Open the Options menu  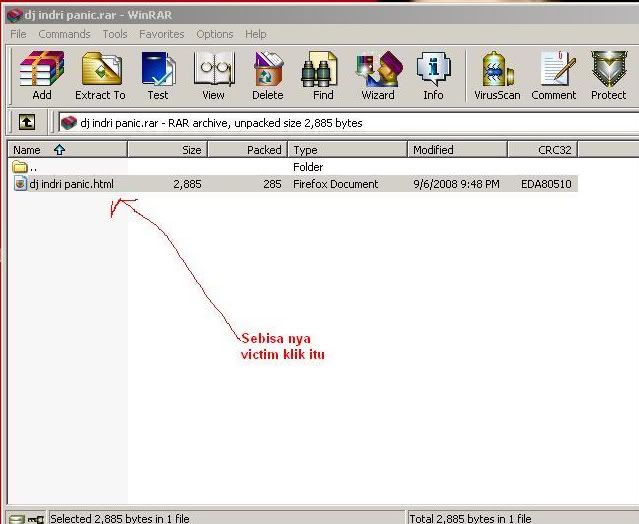pos(215,34)
